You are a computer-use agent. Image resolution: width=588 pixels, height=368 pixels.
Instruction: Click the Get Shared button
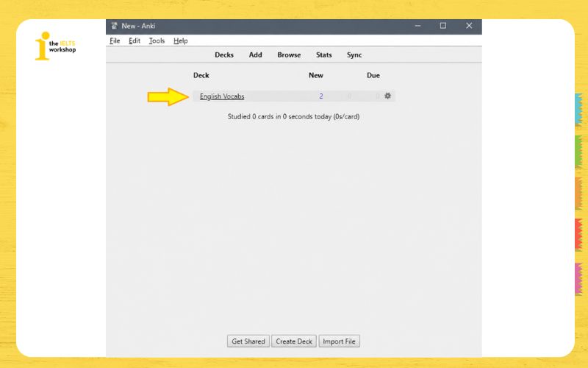click(248, 342)
